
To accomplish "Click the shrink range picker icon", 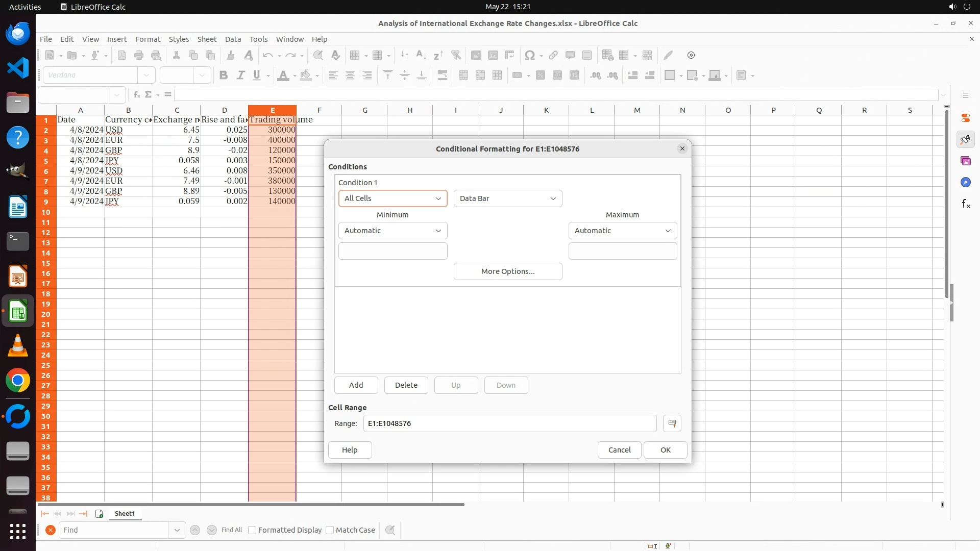I will [672, 423].
